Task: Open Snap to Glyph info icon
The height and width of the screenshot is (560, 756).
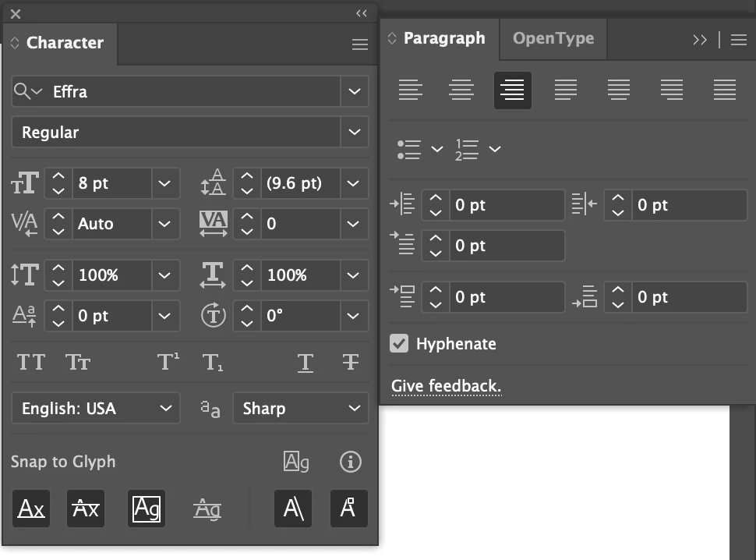Action: point(351,462)
